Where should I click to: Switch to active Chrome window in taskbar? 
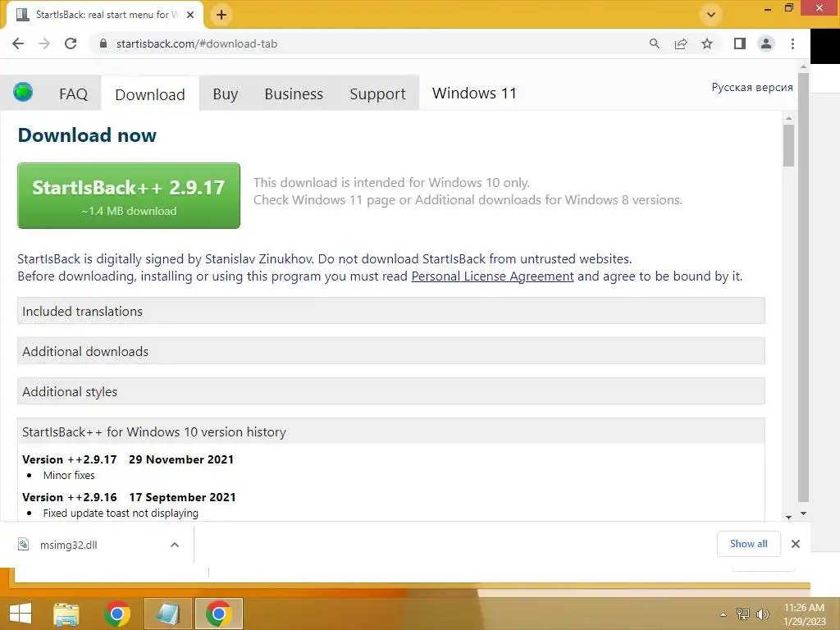pyautogui.click(x=218, y=614)
